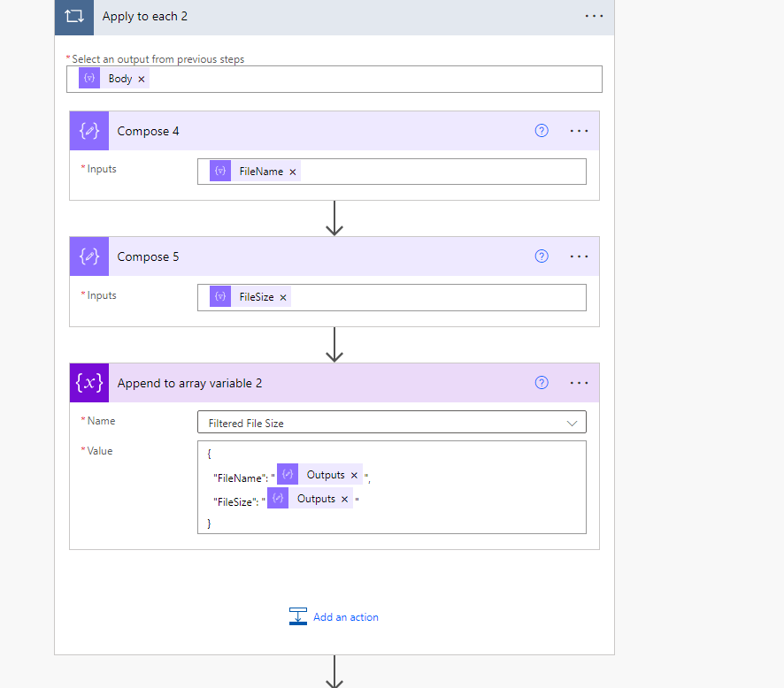Open the Apply to each 2 ellipsis menu

pyautogui.click(x=594, y=16)
